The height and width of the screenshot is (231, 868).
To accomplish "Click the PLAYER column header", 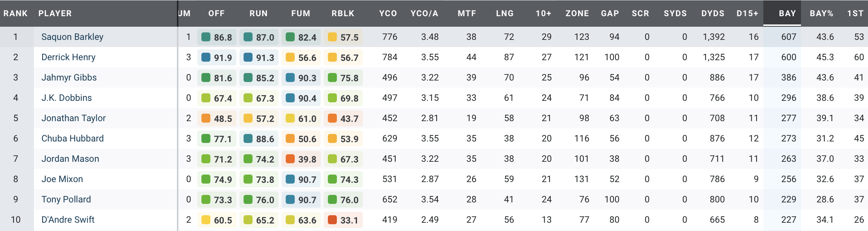I will 55,14.
